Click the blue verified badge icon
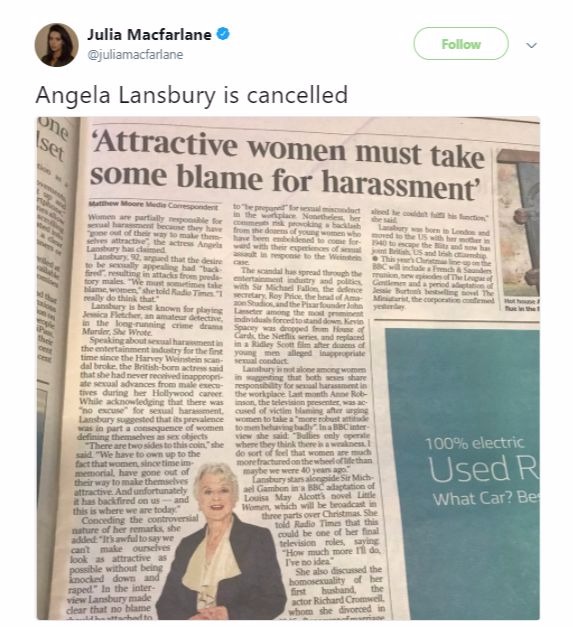573x627 pixels. click(x=223, y=34)
